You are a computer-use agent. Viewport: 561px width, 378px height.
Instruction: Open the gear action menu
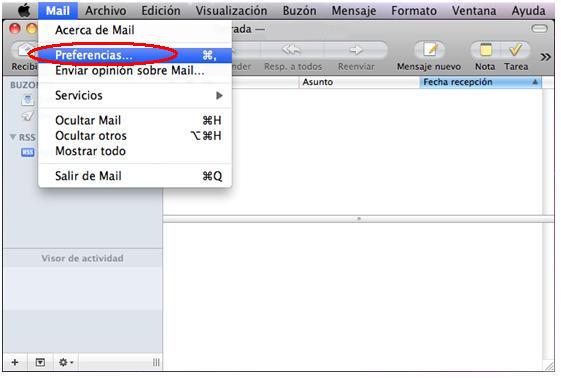(x=66, y=362)
